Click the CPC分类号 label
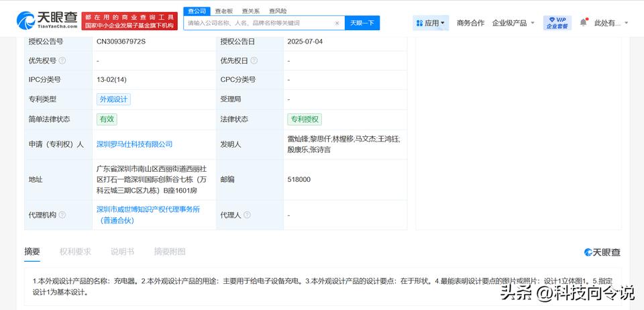644x310 pixels. point(237,80)
